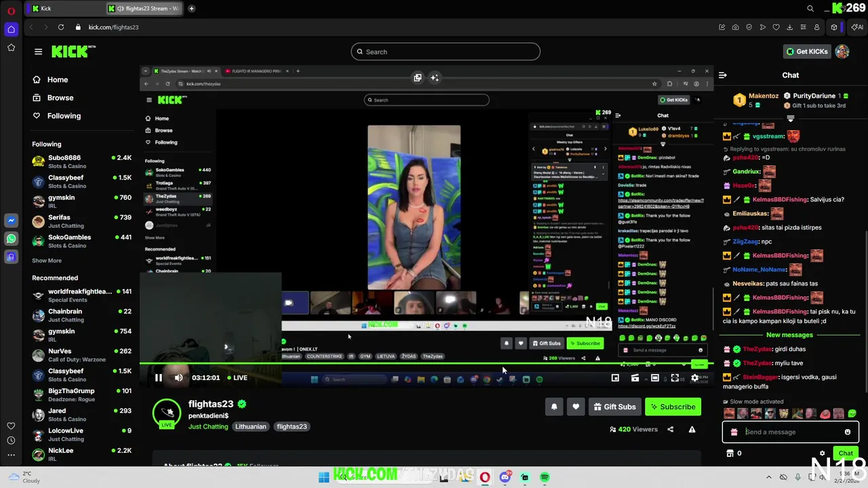Open Opera tab search magnifier icon
Image resolution: width=868 pixels, height=488 pixels.
coord(810,8)
